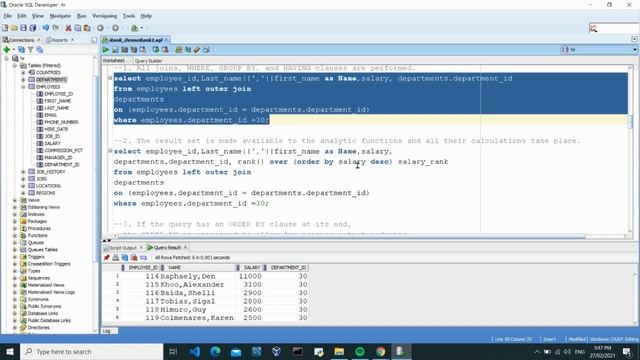
Task: Add a new connection with green plus
Action: coord(7,49)
